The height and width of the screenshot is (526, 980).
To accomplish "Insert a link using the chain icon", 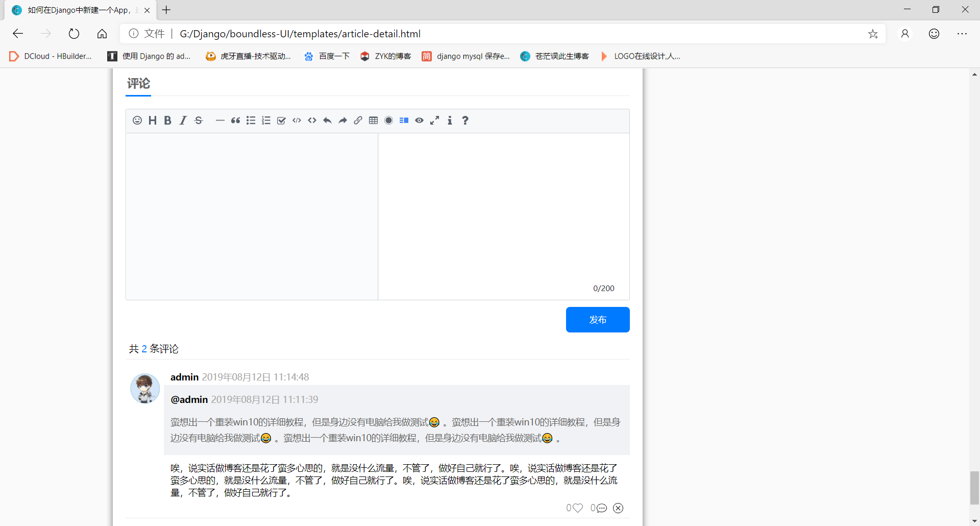I will (x=358, y=121).
